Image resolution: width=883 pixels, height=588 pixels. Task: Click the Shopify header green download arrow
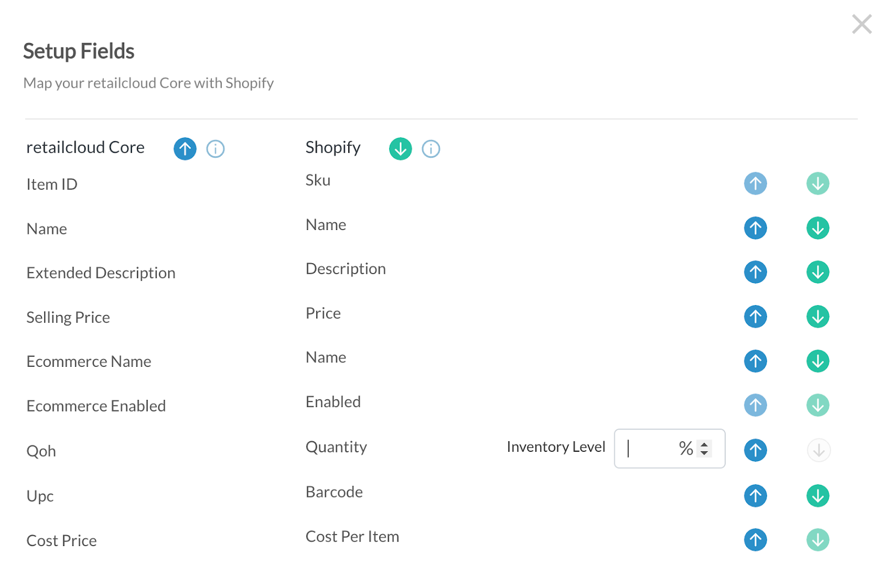tap(400, 148)
